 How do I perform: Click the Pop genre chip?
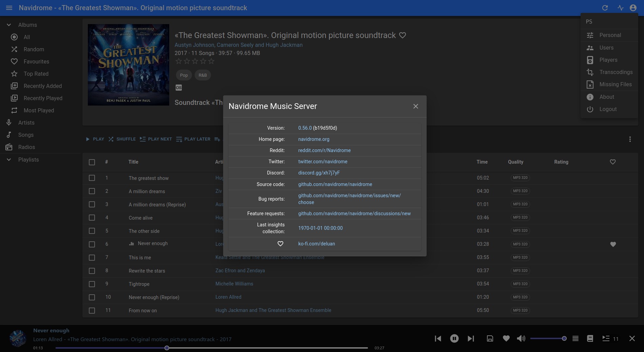click(184, 75)
